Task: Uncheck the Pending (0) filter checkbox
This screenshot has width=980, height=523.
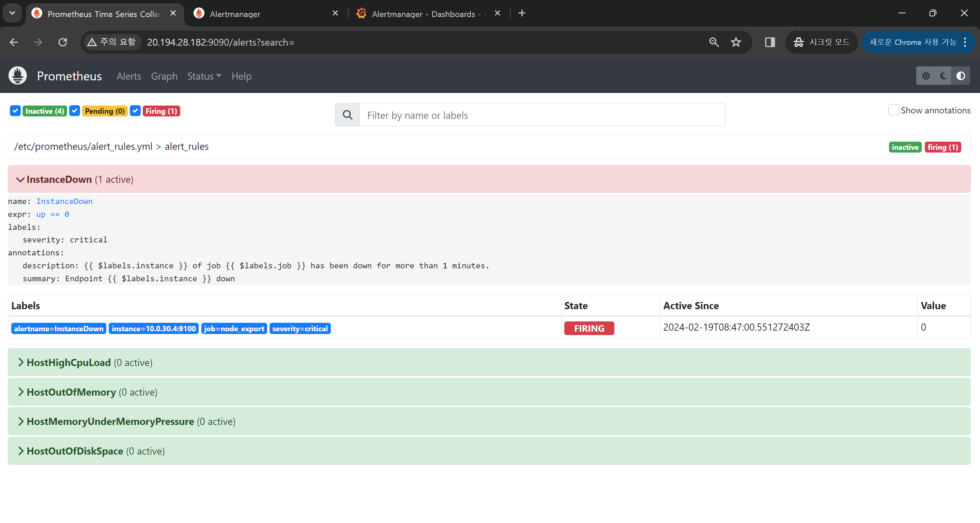Action: (75, 111)
